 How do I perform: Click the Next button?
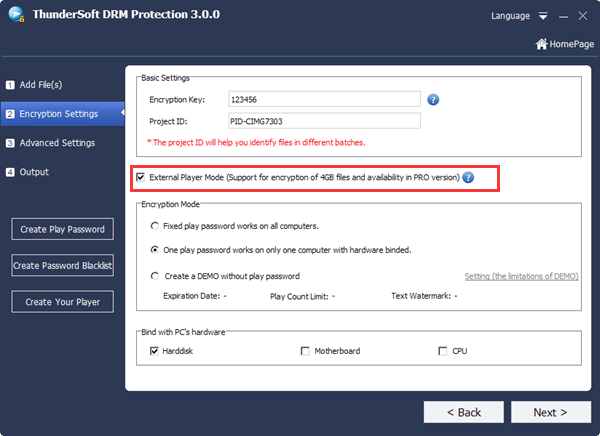[x=550, y=412]
